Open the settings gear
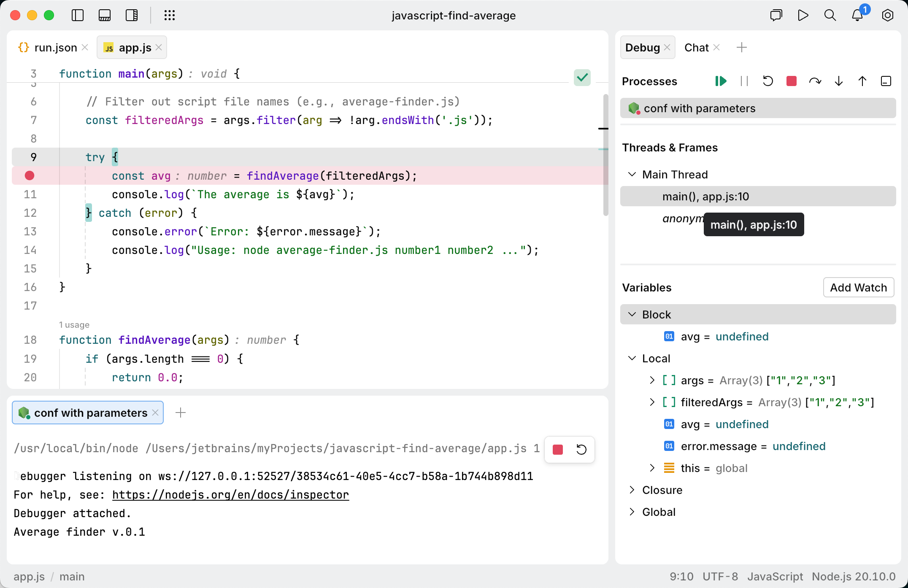Screen dimensions: 908x588 coord(887,15)
